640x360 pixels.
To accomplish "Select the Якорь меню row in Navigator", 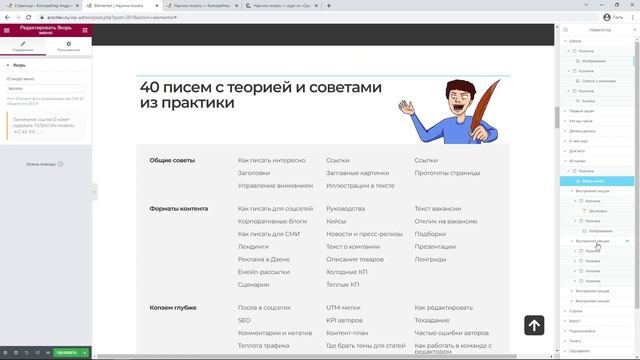I will coord(597,181).
